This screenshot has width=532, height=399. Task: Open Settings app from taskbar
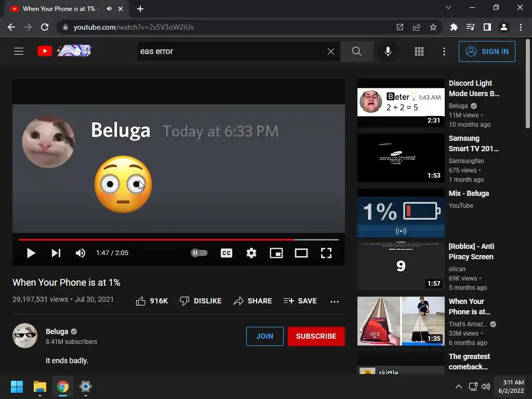tap(86, 387)
